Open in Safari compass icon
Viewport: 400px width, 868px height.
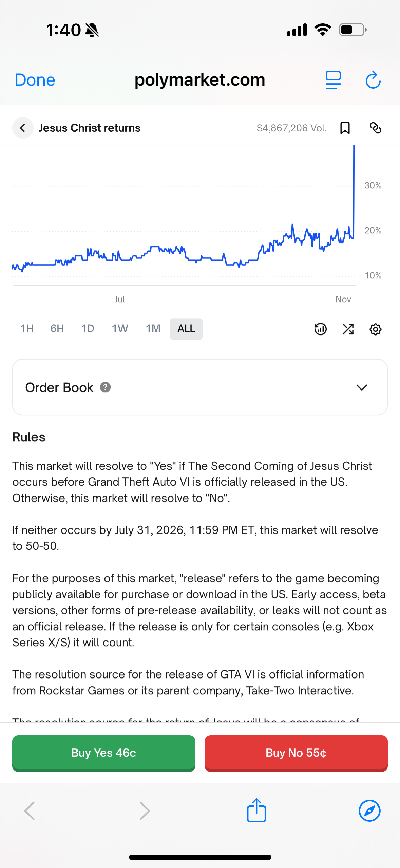(x=369, y=811)
